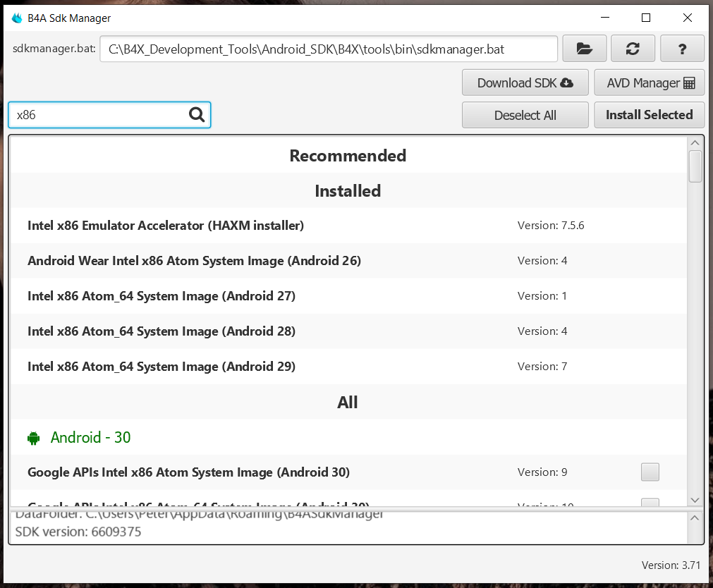The height and width of the screenshot is (588, 713).
Task: Click the Version: 9 value
Action: tap(542, 472)
